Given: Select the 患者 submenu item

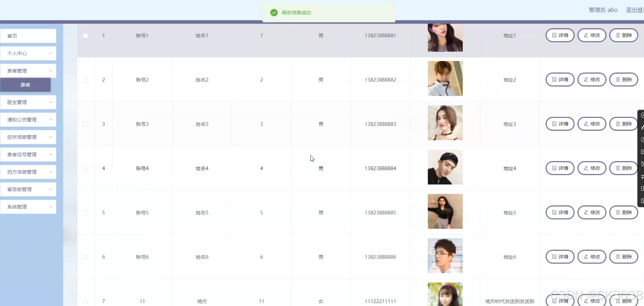Looking at the screenshot, I should [25, 85].
